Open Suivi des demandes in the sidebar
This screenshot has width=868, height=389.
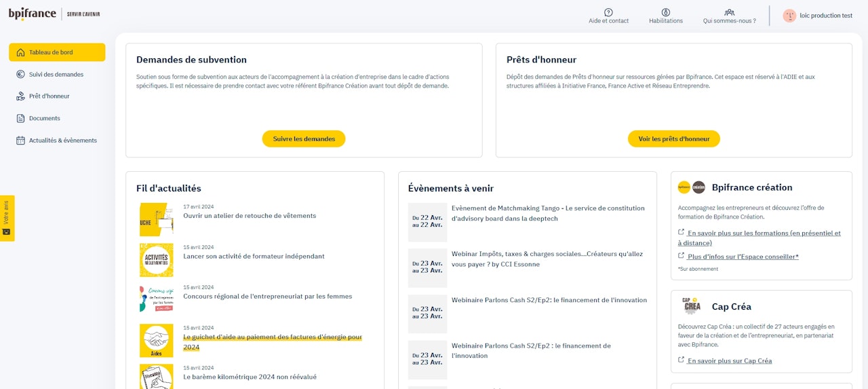click(57, 75)
